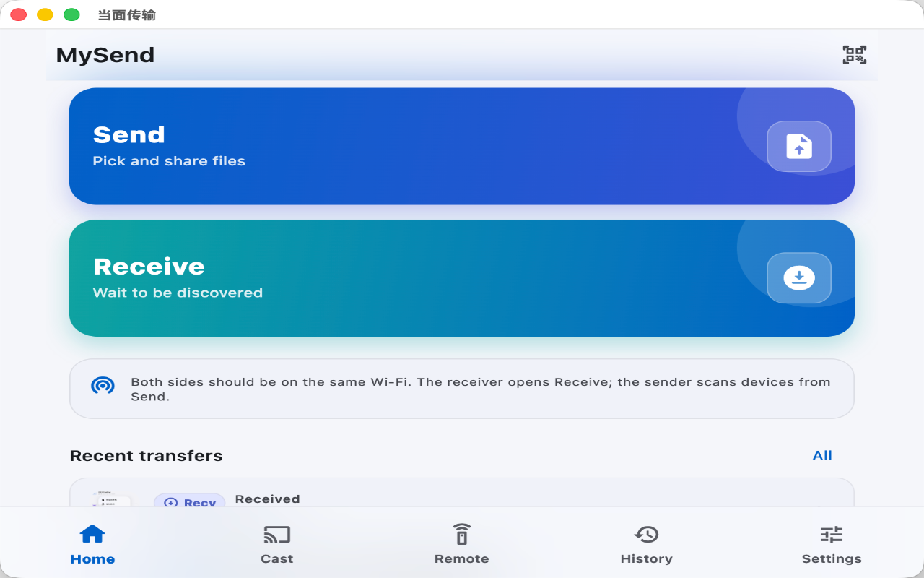Viewport: 924px width, 578px height.
Task: Switch to the Remote tab label
Action: (462, 558)
